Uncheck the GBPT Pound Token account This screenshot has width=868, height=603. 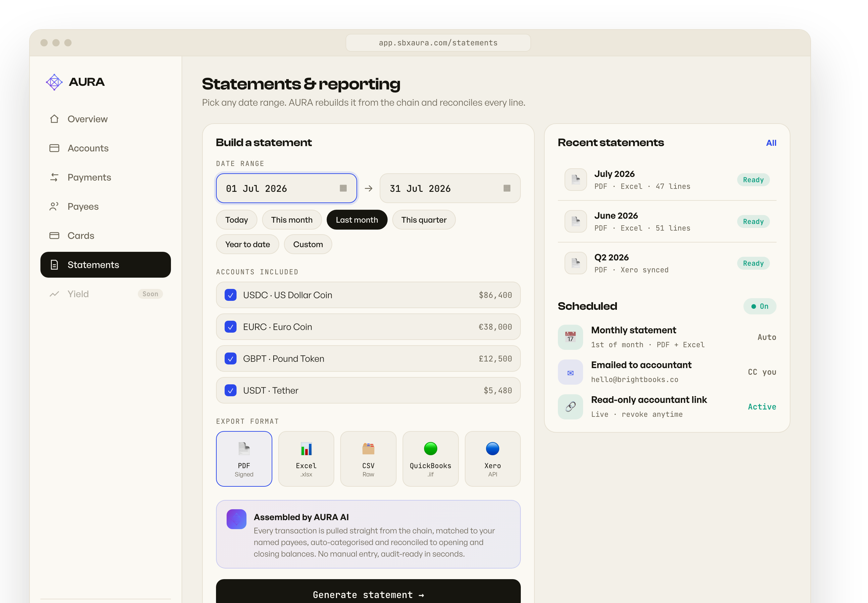click(x=230, y=358)
